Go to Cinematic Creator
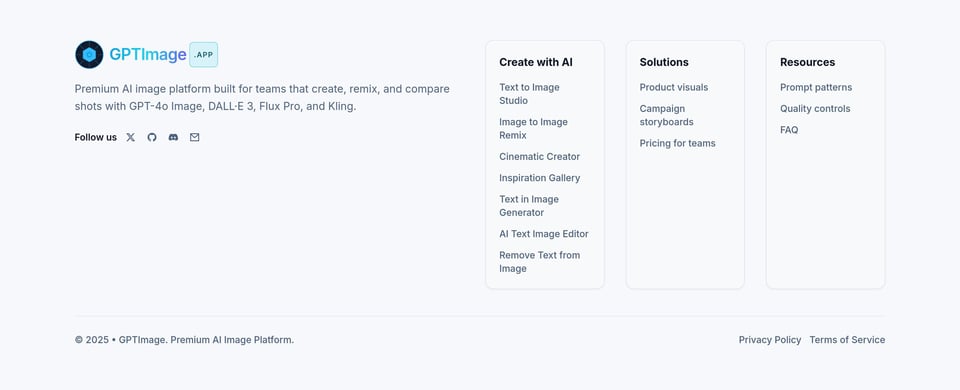Image resolution: width=960 pixels, height=390 pixels. [539, 157]
